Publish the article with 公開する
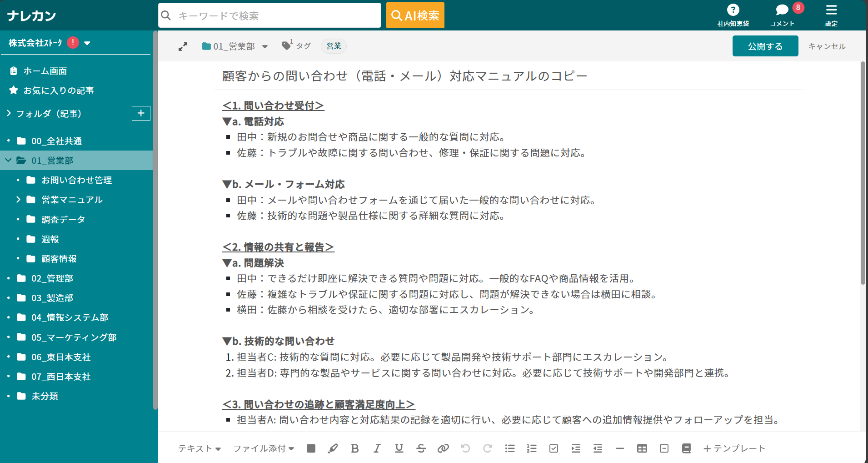The height and width of the screenshot is (463, 868). pos(765,46)
